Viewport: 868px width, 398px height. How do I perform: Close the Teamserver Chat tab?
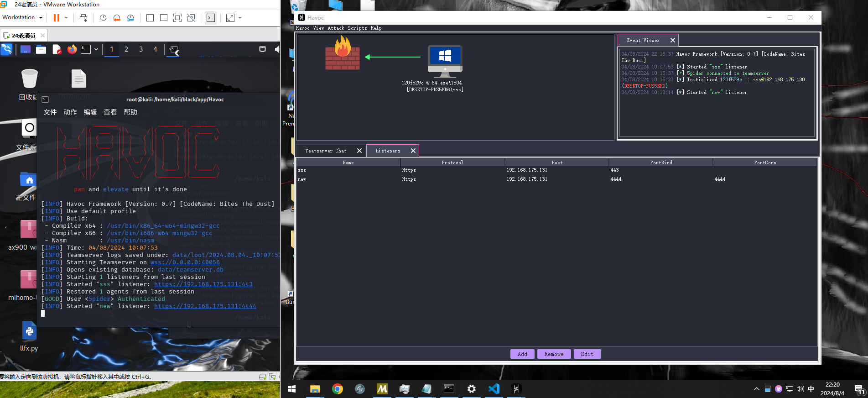(x=359, y=151)
